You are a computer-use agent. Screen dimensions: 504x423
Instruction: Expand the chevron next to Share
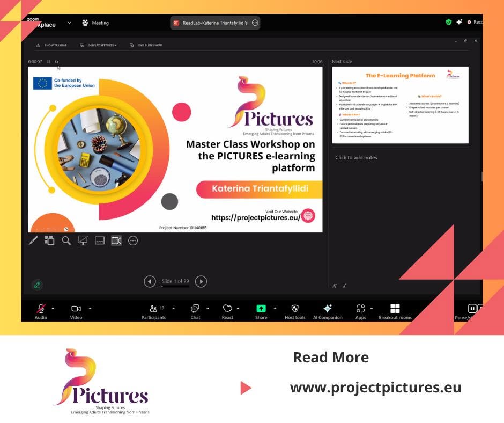275,309
